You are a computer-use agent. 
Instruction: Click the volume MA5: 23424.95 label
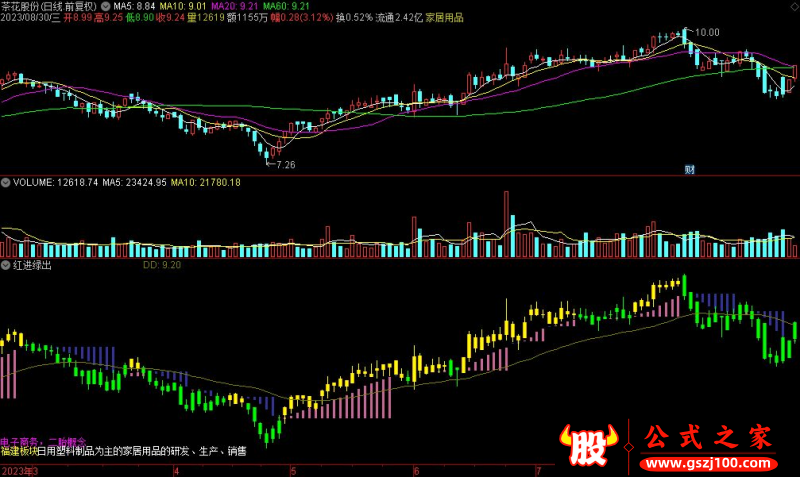[x=134, y=182]
